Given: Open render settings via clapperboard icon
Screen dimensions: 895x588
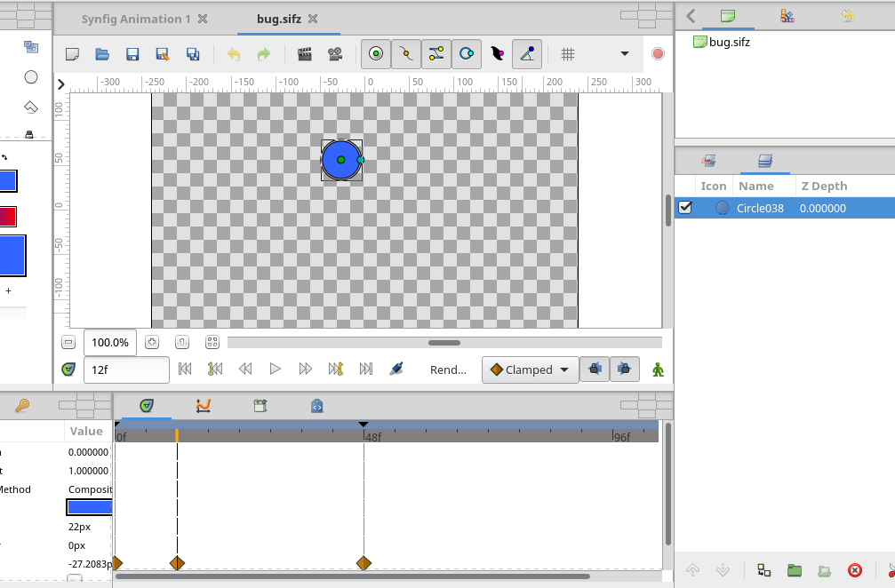Looking at the screenshot, I should click(305, 54).
